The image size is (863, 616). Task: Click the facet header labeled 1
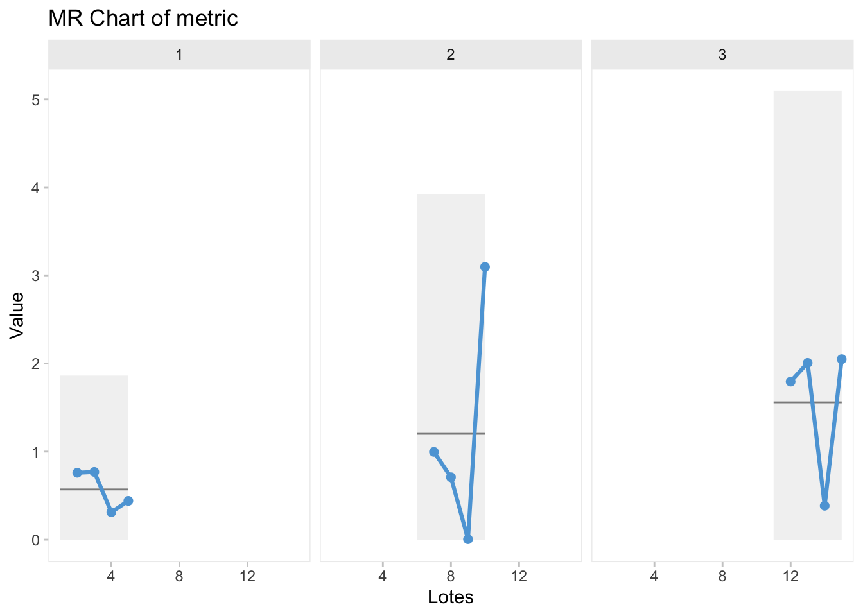click(179, 55)
